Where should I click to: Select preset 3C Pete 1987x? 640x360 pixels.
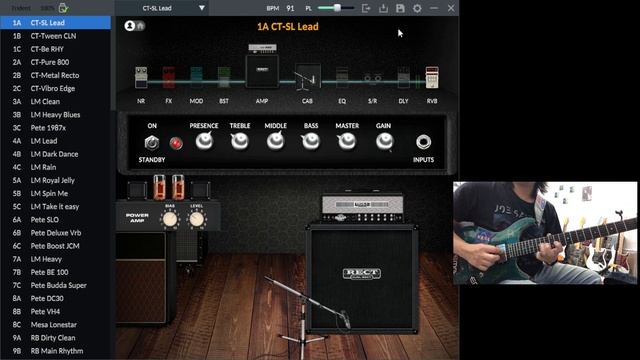(x=56, y=128)
